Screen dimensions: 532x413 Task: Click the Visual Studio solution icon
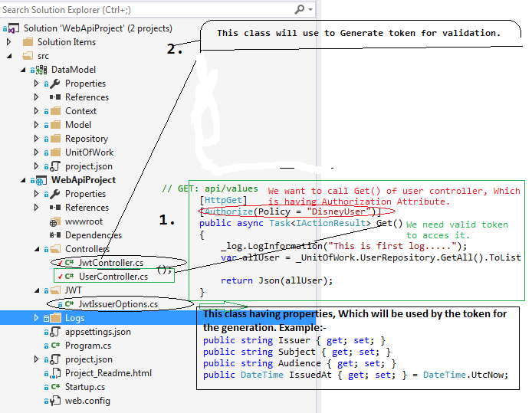click(13, 28)
